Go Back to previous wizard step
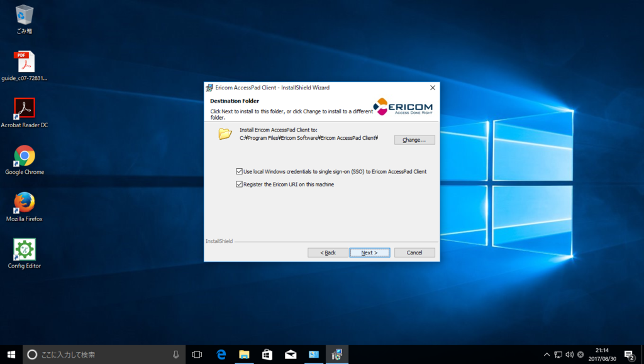 coord(328,253)
